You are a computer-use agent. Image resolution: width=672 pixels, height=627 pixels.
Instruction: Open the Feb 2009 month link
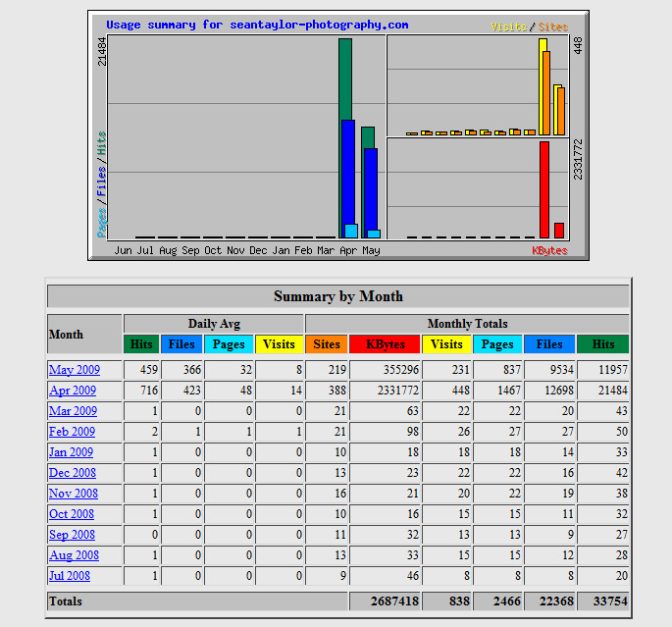(x=73, y=432)
